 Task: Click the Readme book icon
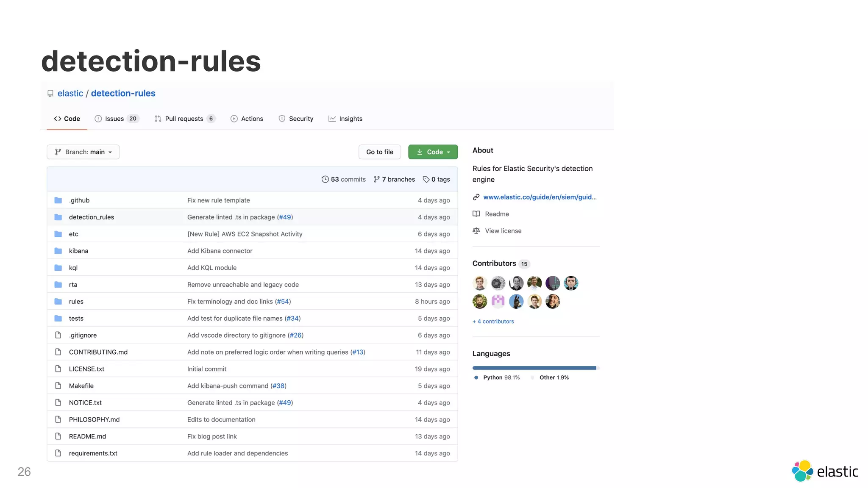[476, 214]
